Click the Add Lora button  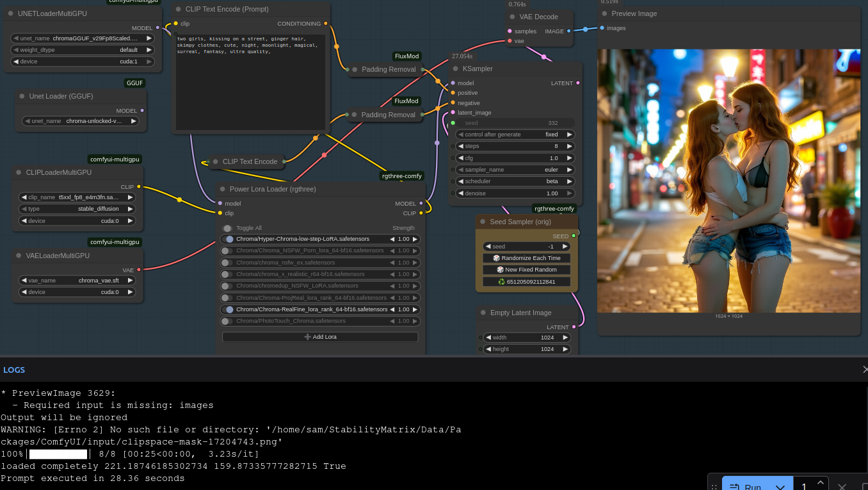point(320,337)
